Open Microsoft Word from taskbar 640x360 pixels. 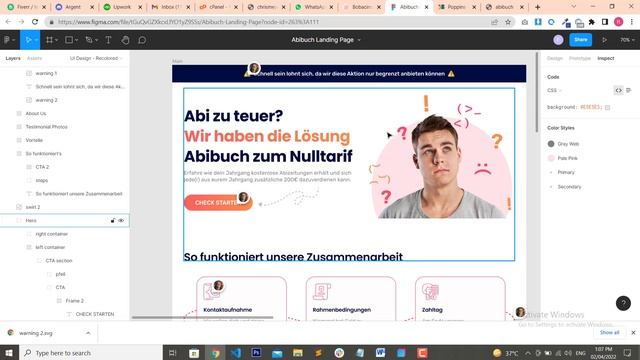(x=380, y=352)
